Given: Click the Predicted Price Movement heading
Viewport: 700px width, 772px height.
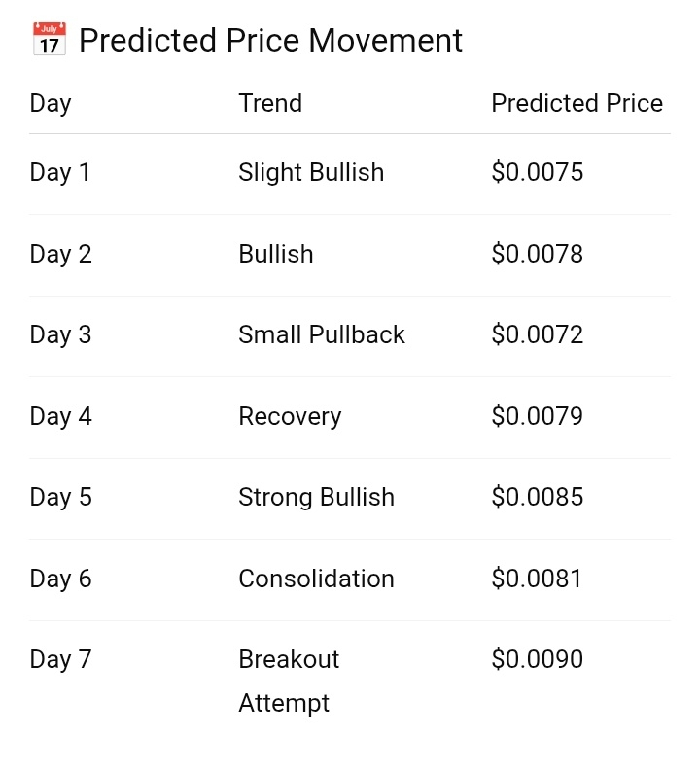Looking at the screenshot, I should click(x=270, y=41).
